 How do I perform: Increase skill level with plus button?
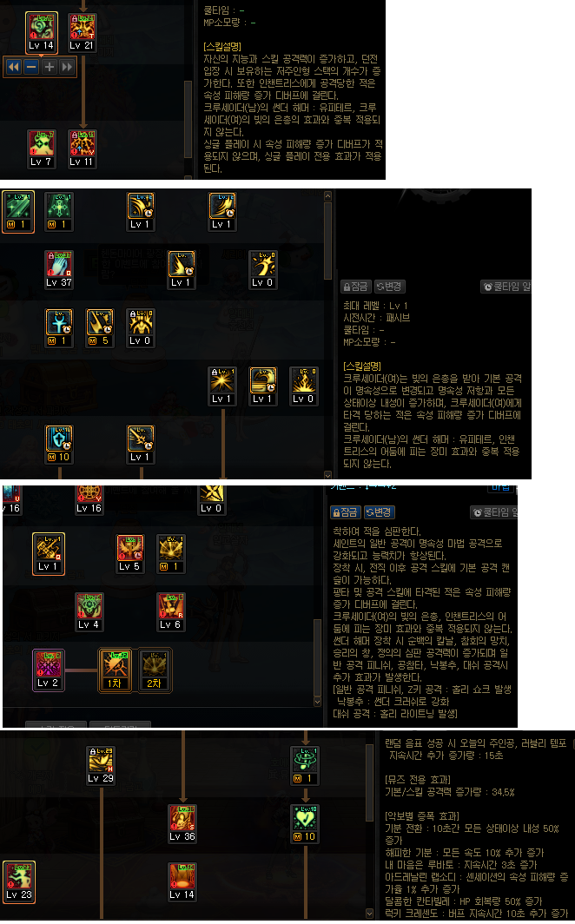pos(50,67)
